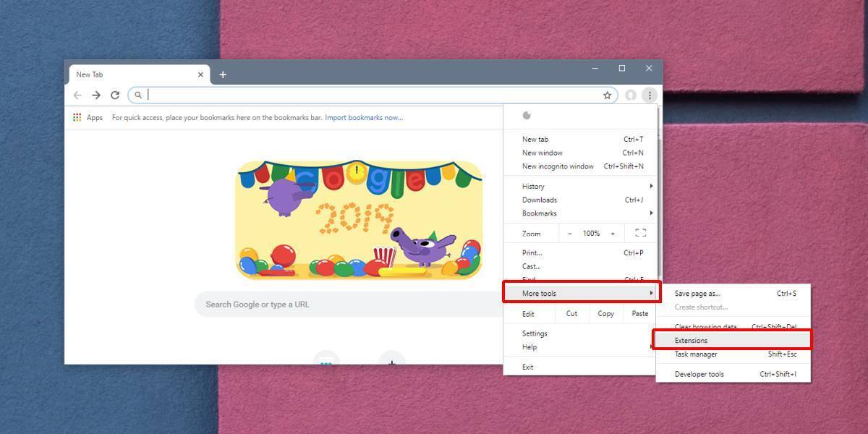Open Task manager from the submenu
This screenshot has width=868, height=434.
click(733, 354)
